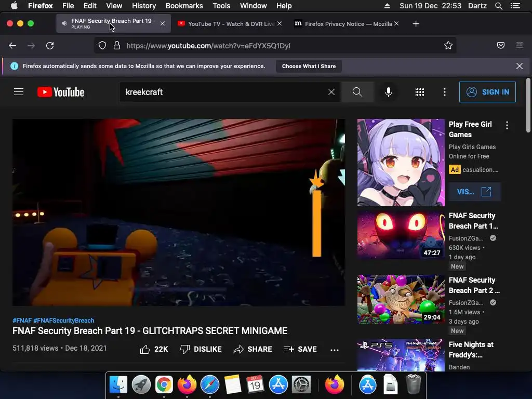The width and height of the screenshot is (532, 399).
Task: Open System Preferences from the Dock
Action: coord(301,384)
